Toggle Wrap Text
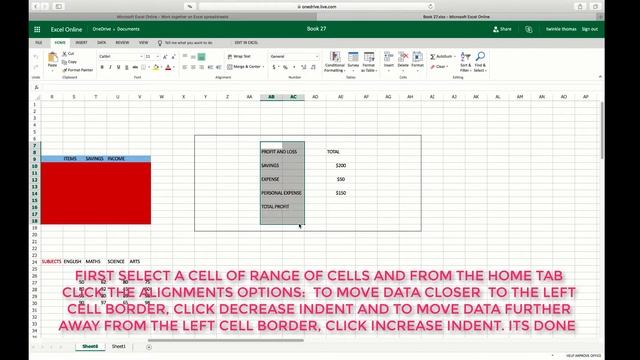 click(239, 56)
